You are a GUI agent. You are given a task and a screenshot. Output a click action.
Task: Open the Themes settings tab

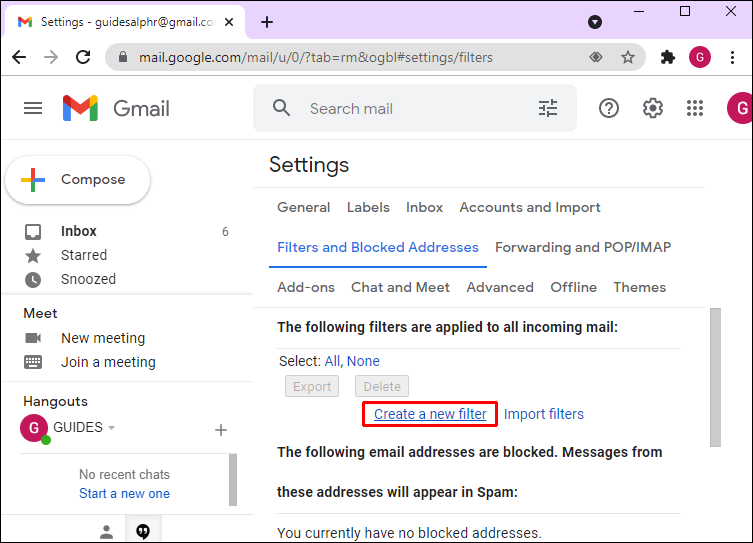[x=640, y=287]
